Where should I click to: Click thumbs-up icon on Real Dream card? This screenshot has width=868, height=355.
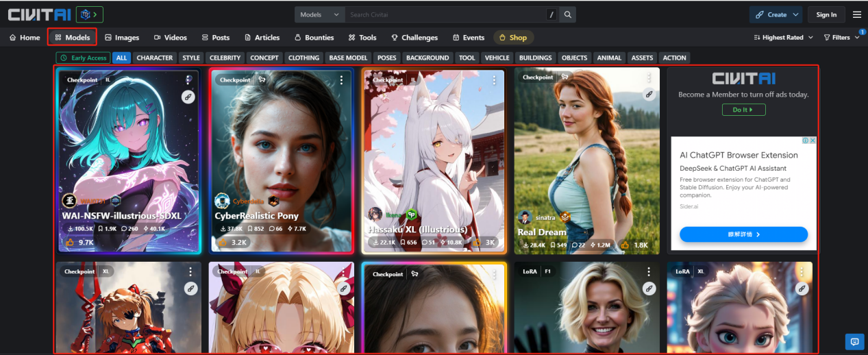pyautogui.click(x=625, y=245)
